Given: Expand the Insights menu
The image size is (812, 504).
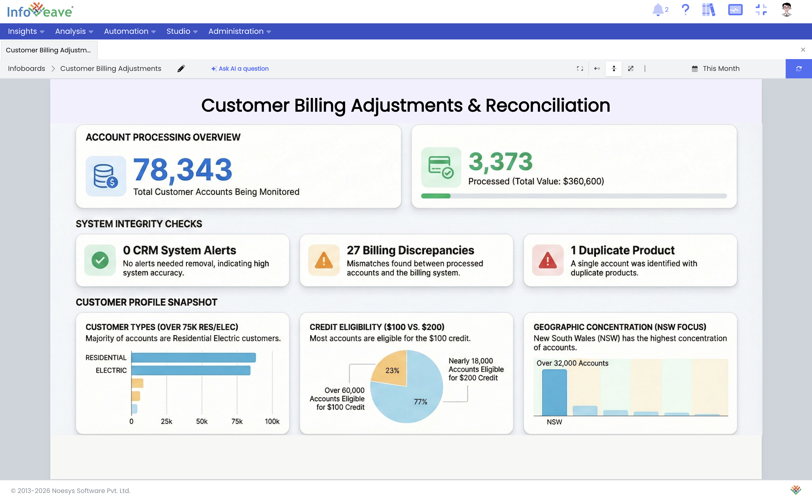Looking at the screenshot, I should pyautogui.click(x=26, y=31).
